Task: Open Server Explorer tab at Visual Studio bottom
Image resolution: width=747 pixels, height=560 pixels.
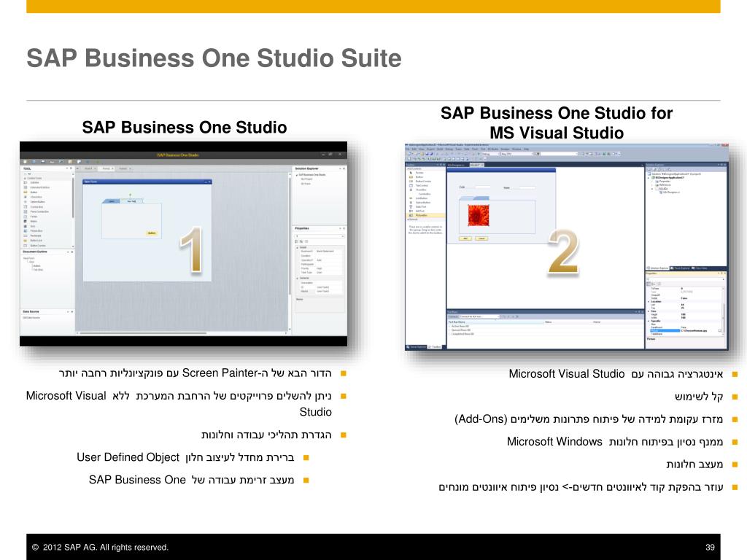Action: point(417,346)
